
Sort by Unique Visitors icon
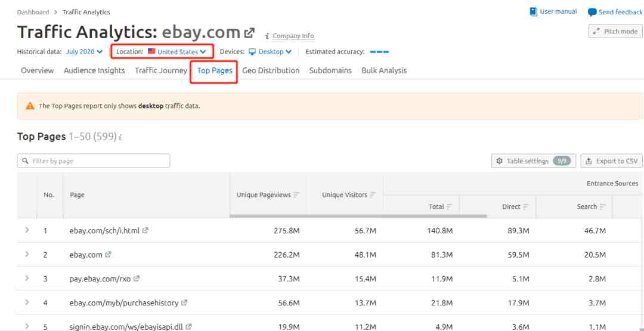click(x=373, y=194)
